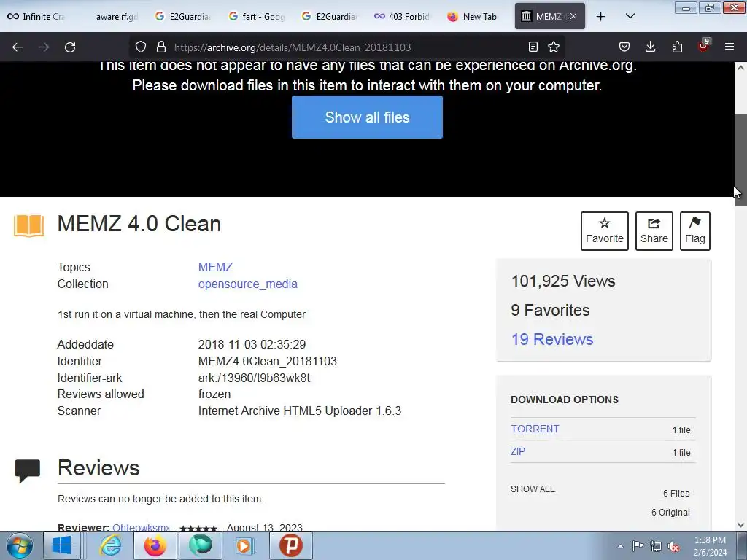
Task: Click the scrollbar up arrow
Action: tap(740, 68)
